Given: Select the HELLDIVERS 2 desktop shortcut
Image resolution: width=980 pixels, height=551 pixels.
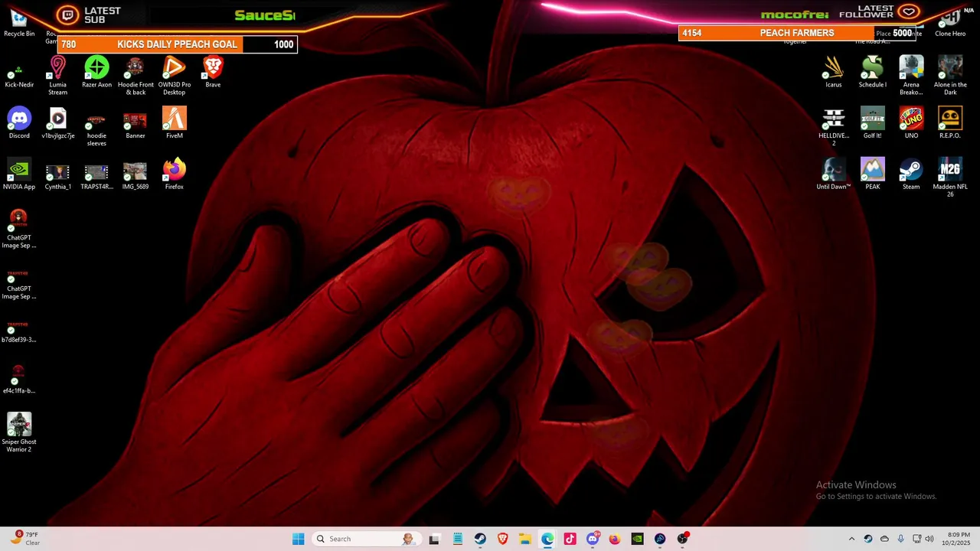Looking at the screenshot, I should click(834, 127).
